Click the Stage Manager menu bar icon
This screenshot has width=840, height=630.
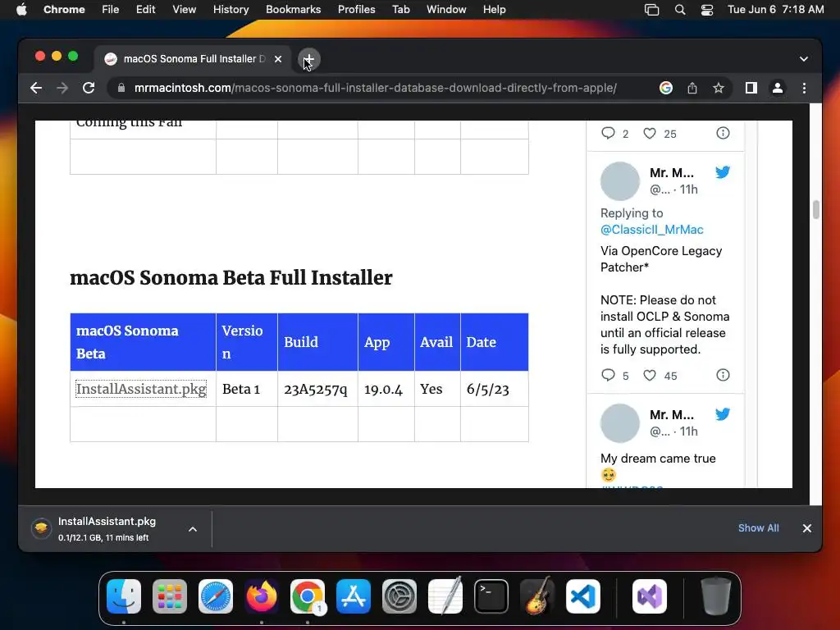[x=651, y=10]
